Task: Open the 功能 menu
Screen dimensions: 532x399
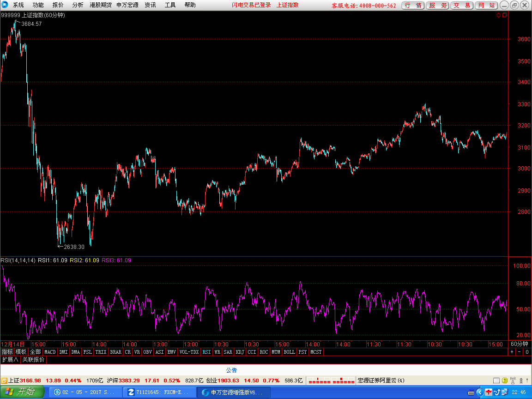Action: click(38, 5)
